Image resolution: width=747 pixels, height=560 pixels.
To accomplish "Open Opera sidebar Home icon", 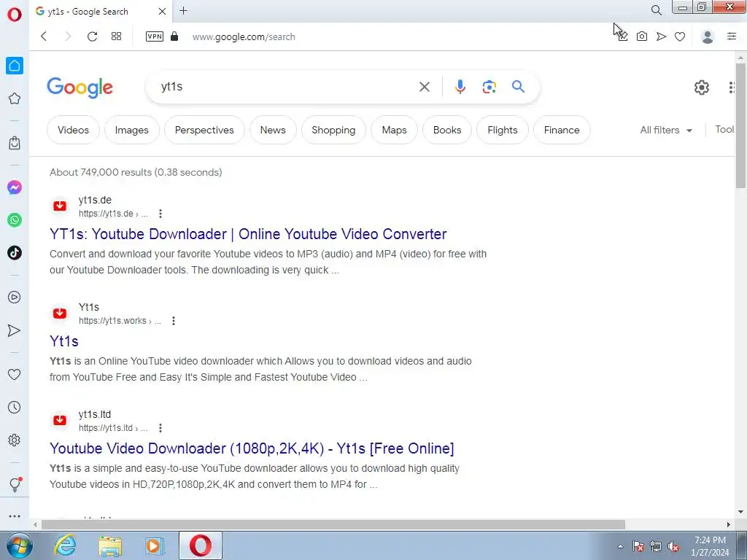I will click(15, 66).
